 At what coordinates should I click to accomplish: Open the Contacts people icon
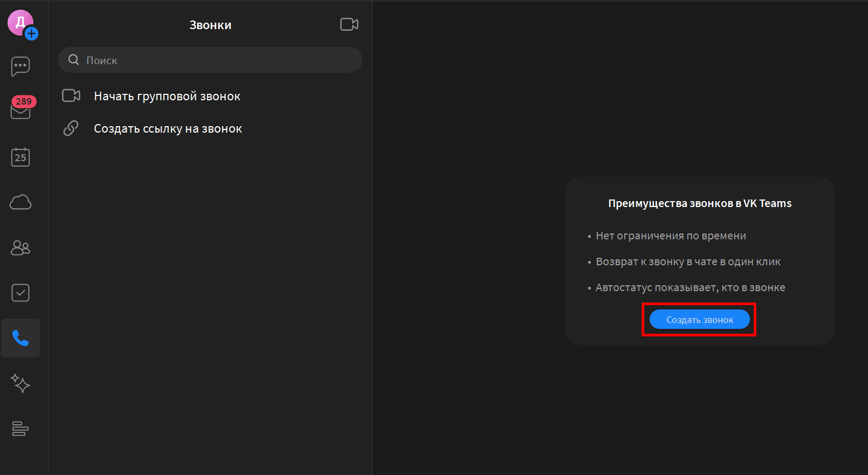pos(20,247)
